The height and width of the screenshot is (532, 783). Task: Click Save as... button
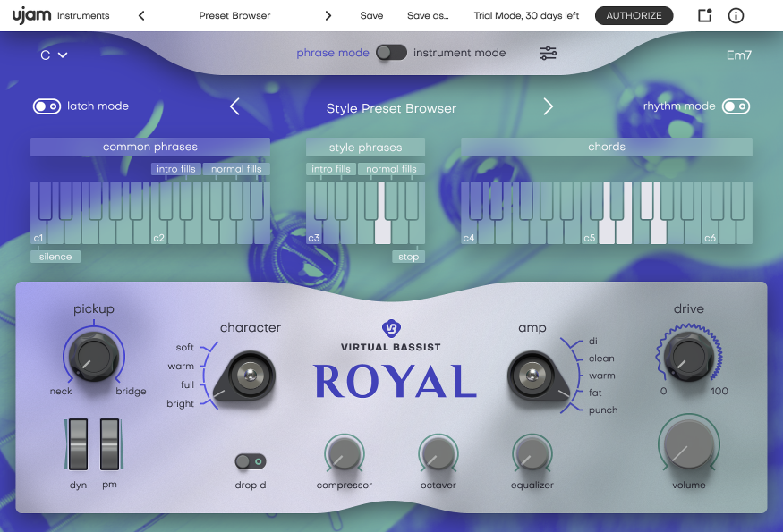[x=428, y=16]
